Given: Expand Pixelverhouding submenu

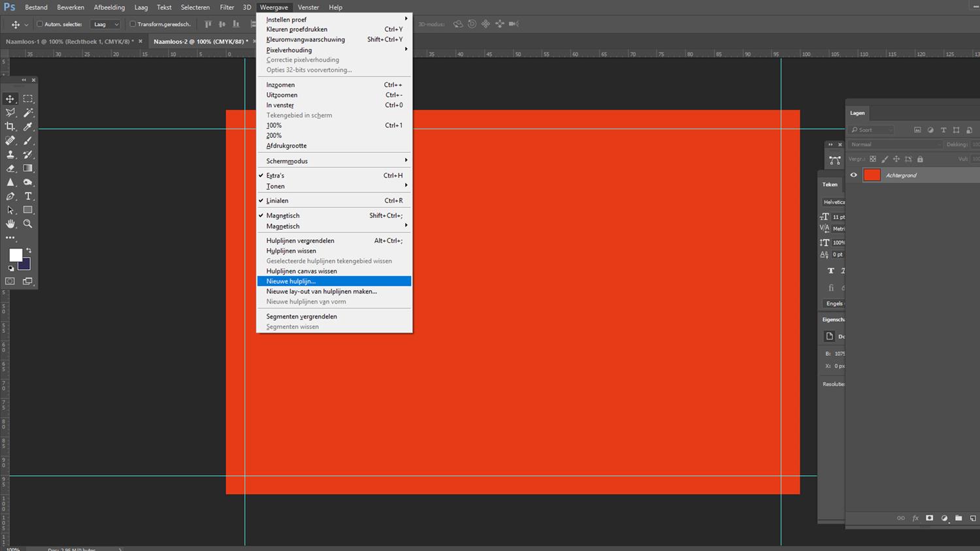Looking at the screenshot, I should 334,50.
